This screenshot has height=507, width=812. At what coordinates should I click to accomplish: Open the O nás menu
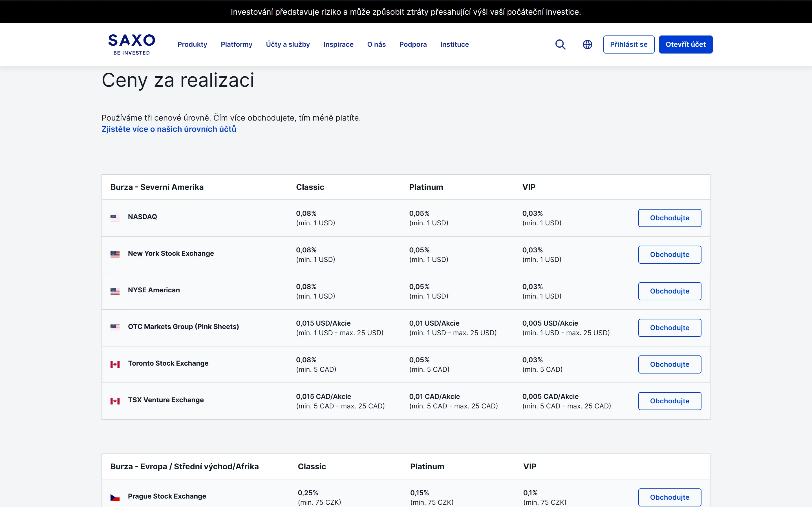click(x=376, y=44)
